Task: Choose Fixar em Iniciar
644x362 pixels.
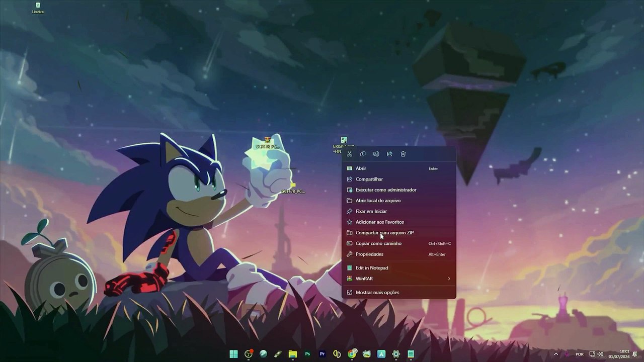Action: [x=399, y=211]
